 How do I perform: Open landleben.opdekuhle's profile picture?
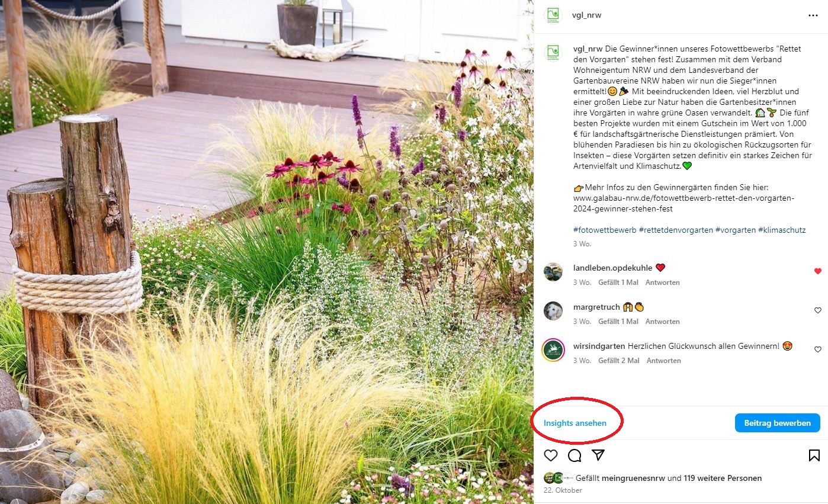point(553,271)
